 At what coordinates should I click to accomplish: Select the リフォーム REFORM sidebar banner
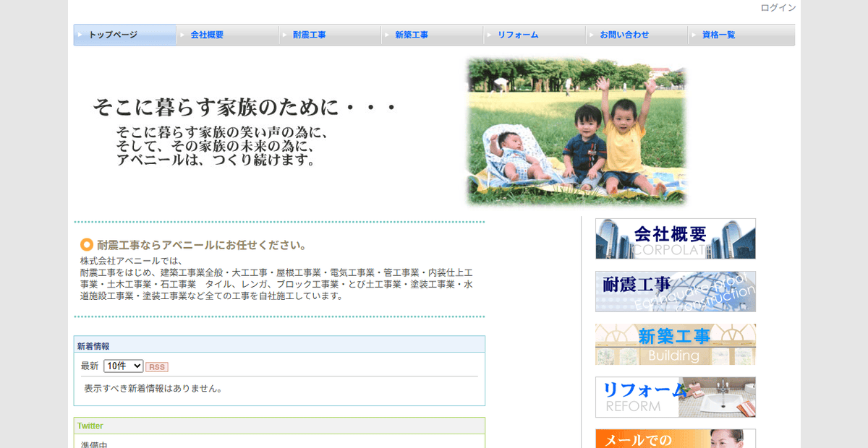coord(675,397)
